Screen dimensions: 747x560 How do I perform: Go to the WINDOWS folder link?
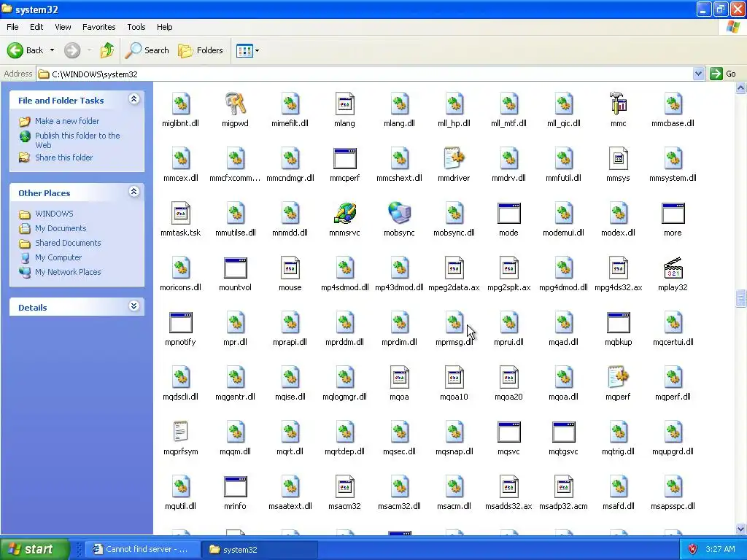[54, 214]
